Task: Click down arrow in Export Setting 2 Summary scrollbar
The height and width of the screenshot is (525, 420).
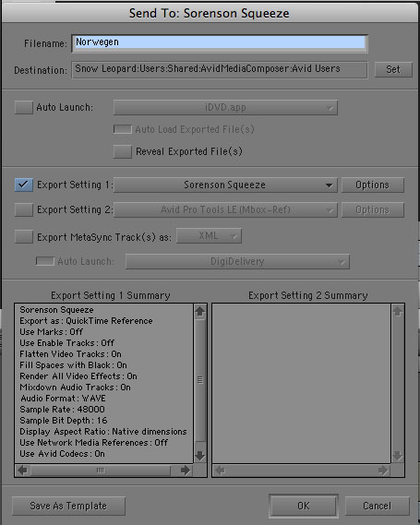Action: click(x=397, y=456)
